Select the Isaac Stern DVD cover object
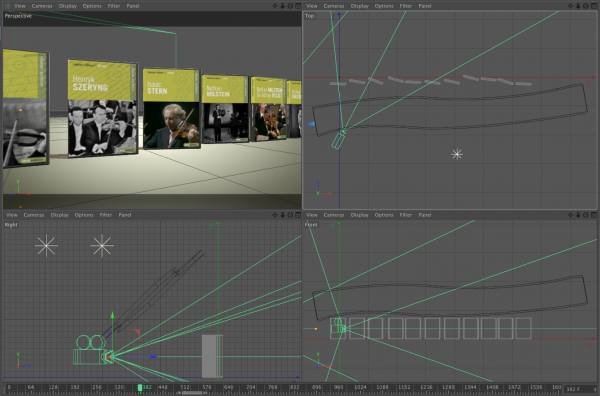 click(171, 109)
